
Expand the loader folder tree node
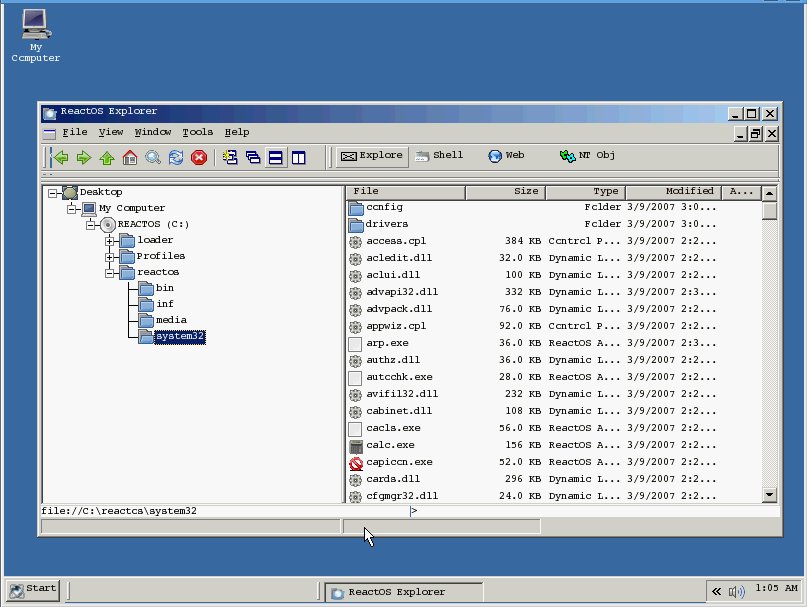[x=110, y=240]
